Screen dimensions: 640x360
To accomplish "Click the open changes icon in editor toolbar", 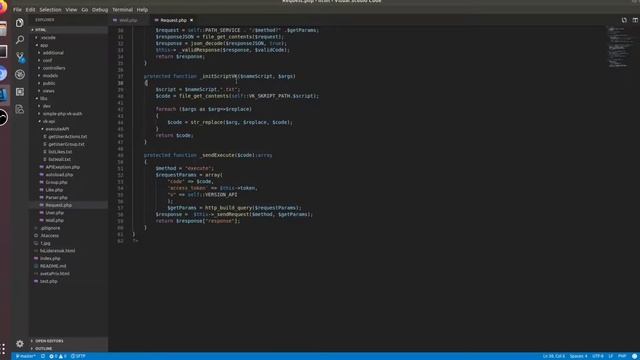I will coord(624,20).
